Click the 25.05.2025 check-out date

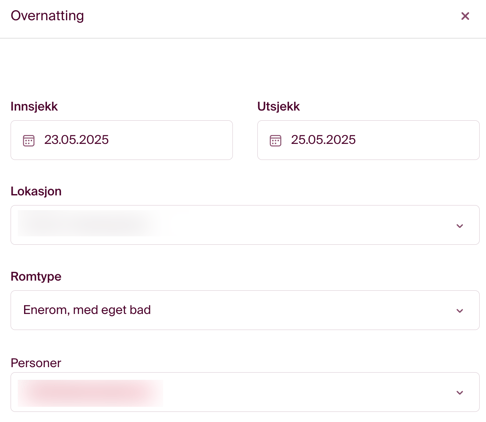pyautogui.click(x=323, y=140)
